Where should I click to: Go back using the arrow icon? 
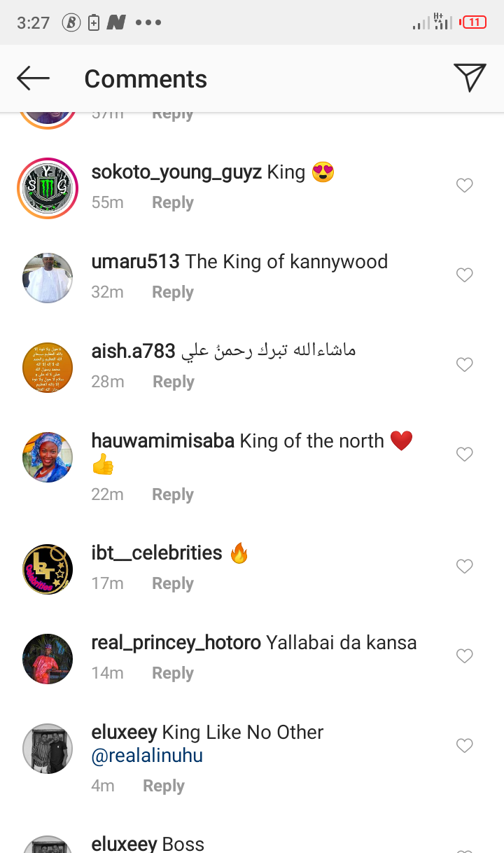click(33, 78)
